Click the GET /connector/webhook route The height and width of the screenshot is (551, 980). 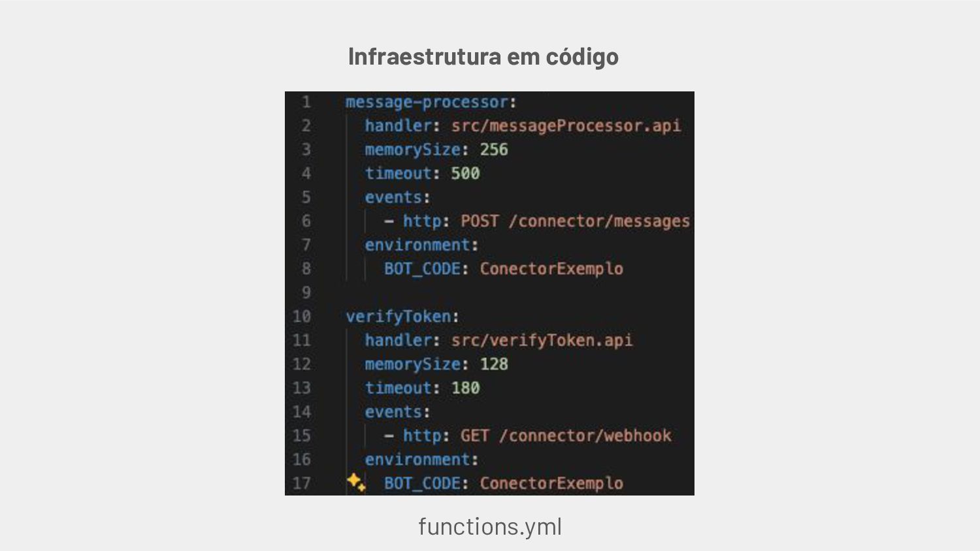(x=566, y=435)
